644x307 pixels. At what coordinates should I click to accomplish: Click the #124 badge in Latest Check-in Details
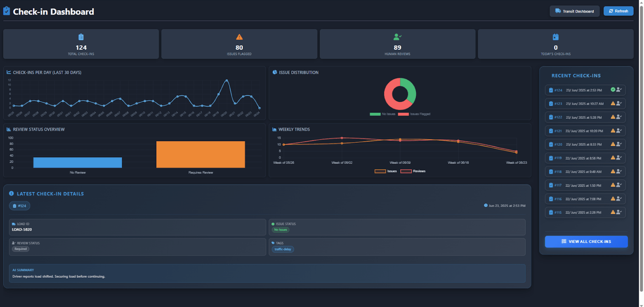coord(20,205)
